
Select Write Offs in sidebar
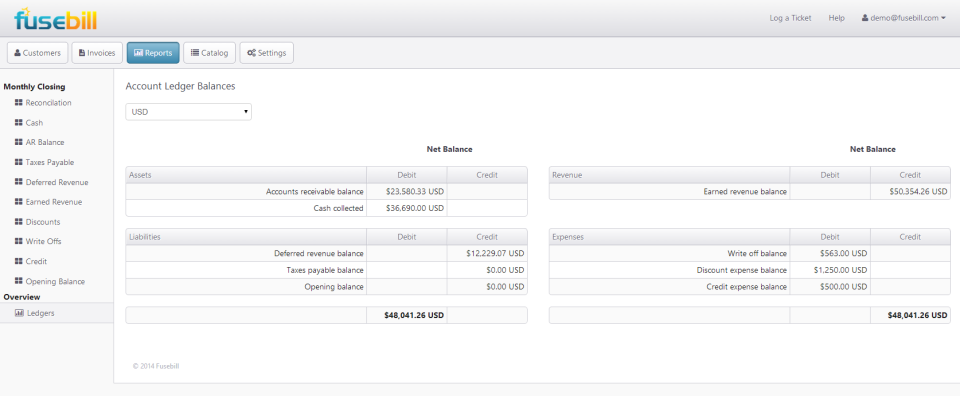[43, 241]
